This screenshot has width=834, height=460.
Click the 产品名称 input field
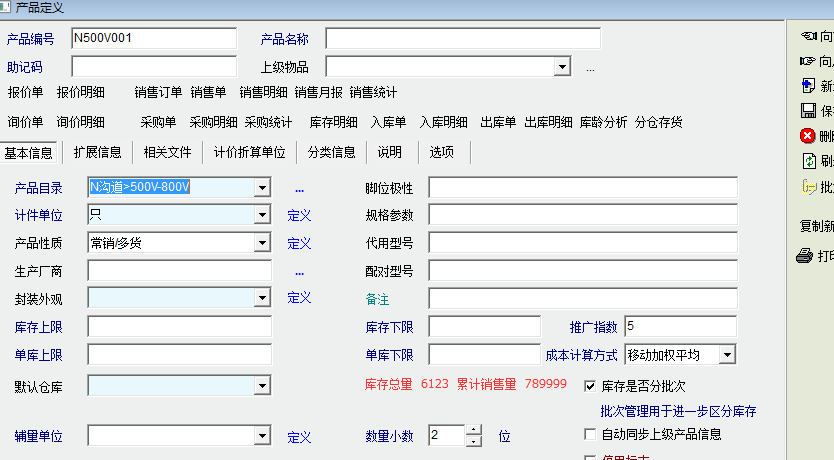tap(462, 39)
